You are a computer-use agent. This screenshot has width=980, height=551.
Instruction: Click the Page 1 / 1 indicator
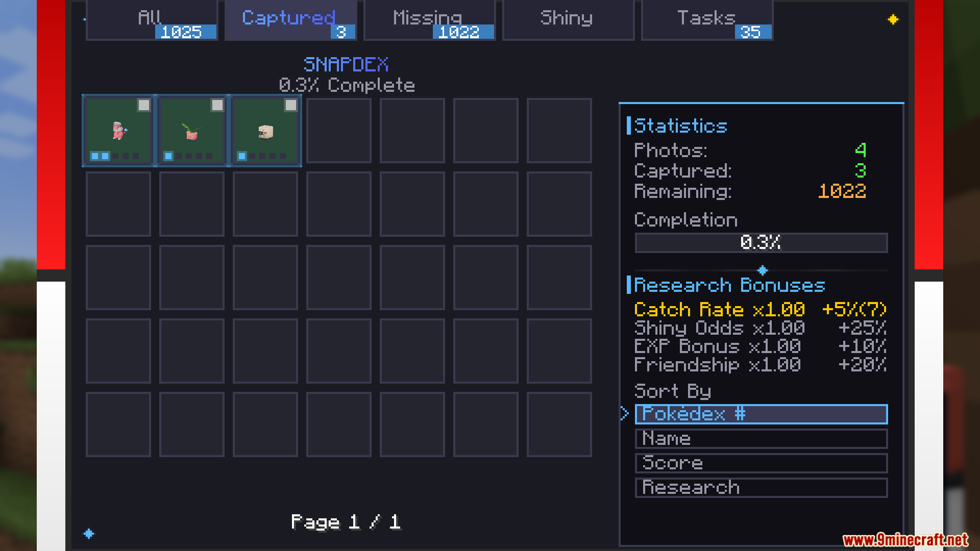[346, 522]
